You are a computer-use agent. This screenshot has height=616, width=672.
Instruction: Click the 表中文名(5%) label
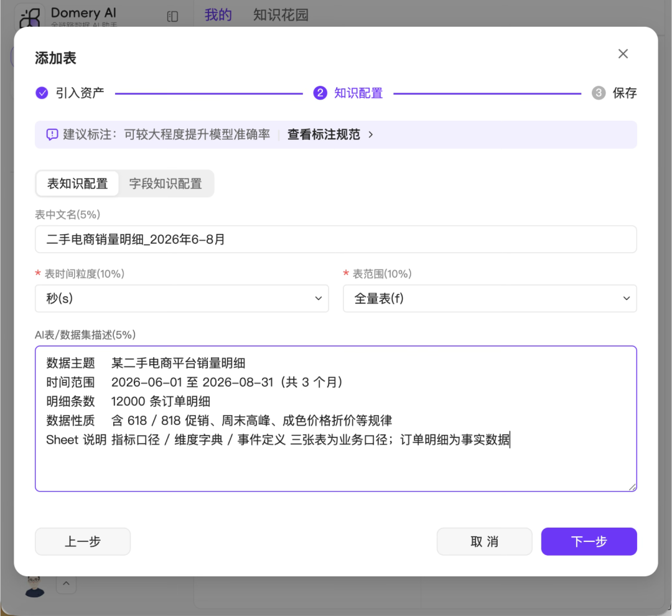(67, 214)
